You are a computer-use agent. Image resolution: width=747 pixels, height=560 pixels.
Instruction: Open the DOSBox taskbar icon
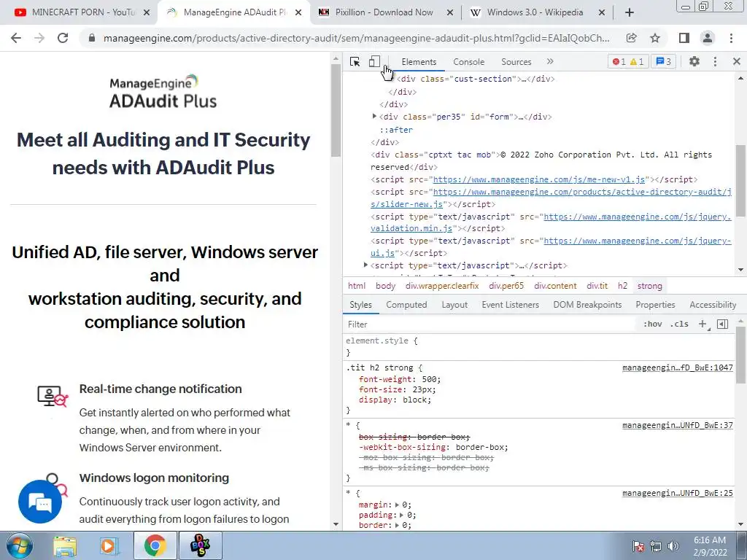(x=200, y=545)
